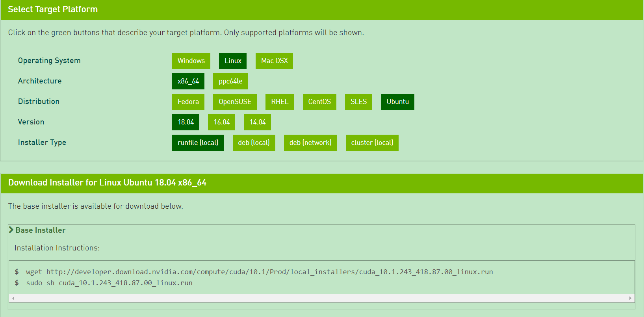
Task: Select Ubuntu version 18.04
Action: point(186,122)
